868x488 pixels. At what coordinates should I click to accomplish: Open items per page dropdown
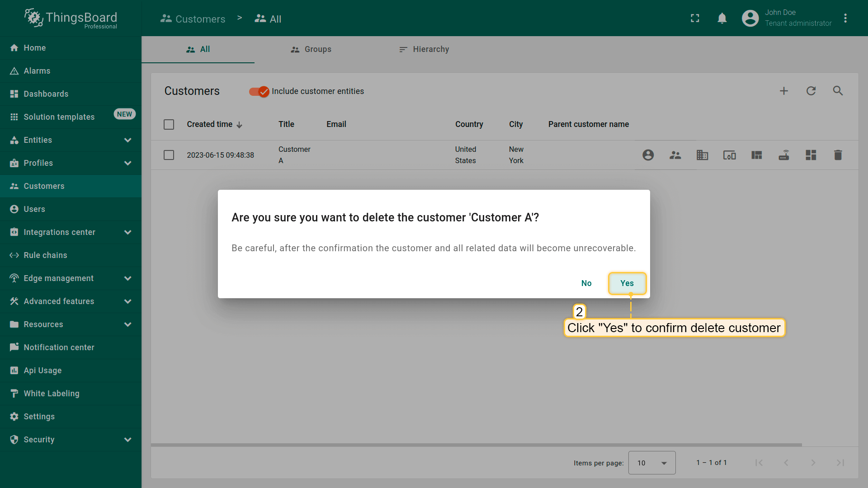[x=651, y=463]
